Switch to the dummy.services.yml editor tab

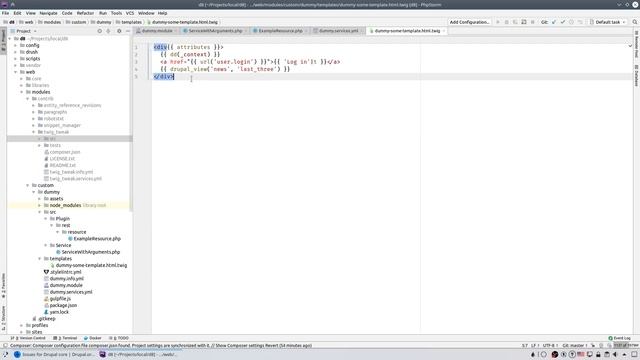pyautogui.click(x=338, y=31)
